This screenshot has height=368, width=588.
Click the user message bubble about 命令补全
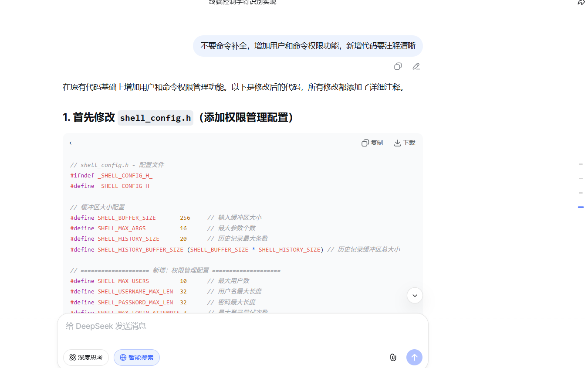click(308, 46)
